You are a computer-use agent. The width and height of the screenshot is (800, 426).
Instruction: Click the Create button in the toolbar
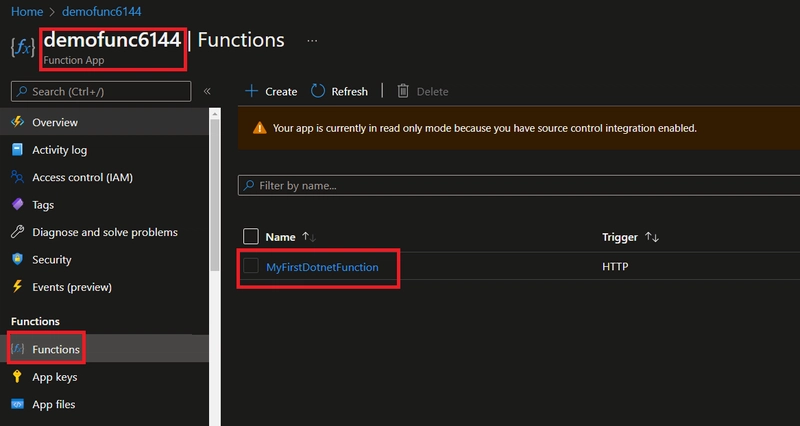271,91
